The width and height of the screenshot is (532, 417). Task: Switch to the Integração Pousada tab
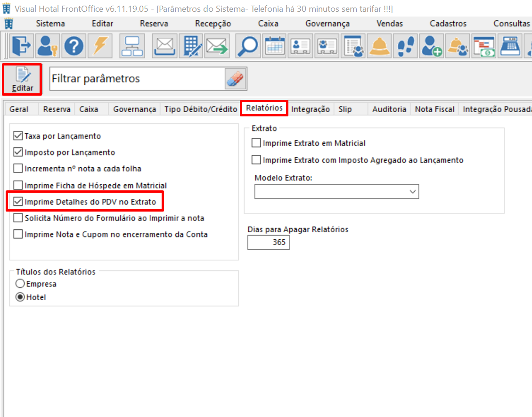496,109
